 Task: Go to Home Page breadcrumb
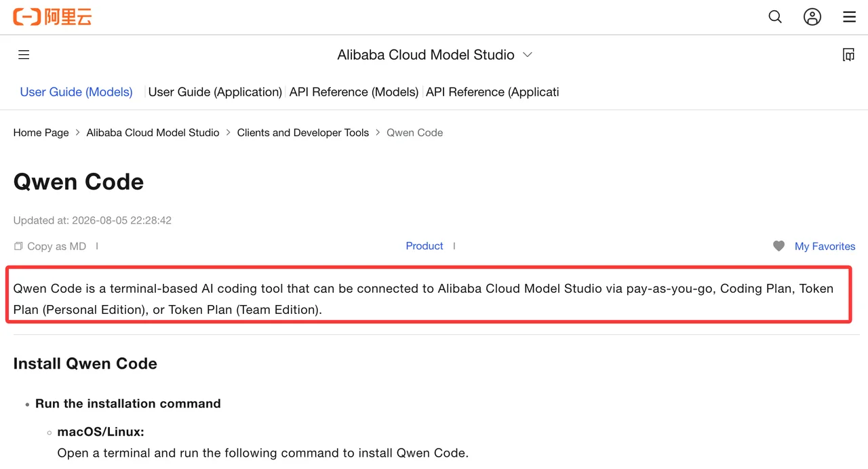click(x=41, y=133)
